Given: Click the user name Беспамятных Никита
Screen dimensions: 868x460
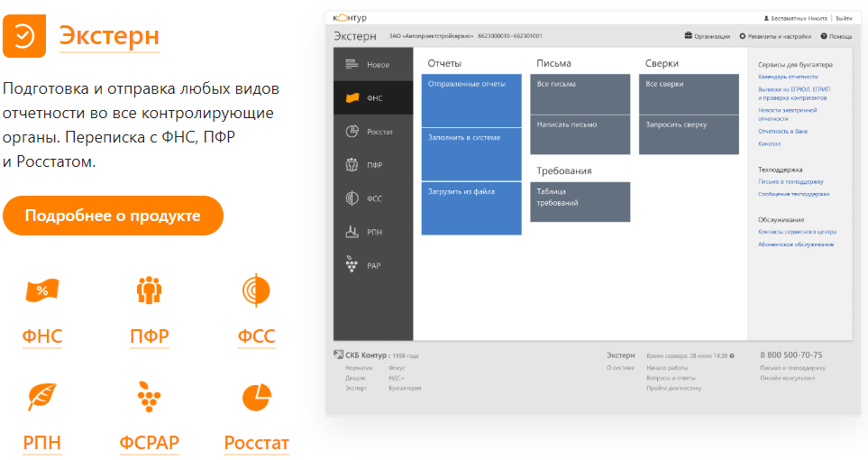Looking at the screenshot, I should coord(796,18).
